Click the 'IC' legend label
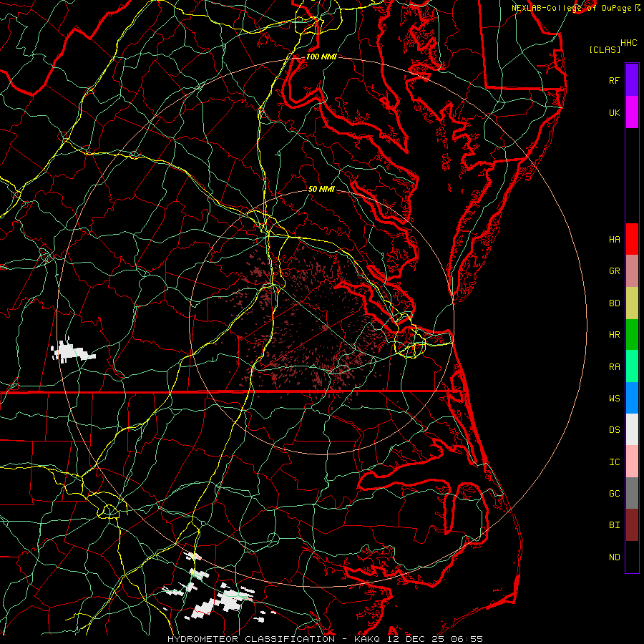Screen dimensions: 644x644 pos(614,462)
